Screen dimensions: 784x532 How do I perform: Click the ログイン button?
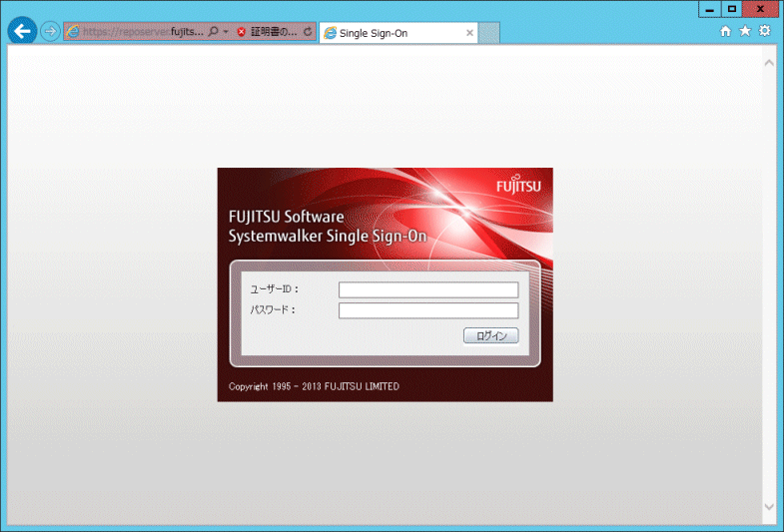click(x=491, y=335)
